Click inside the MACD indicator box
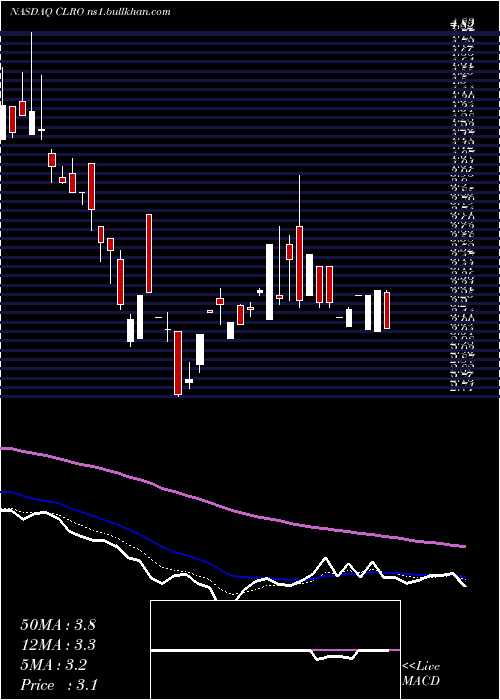The width and height of the screenshot is (500, 700). pos(275,650)
